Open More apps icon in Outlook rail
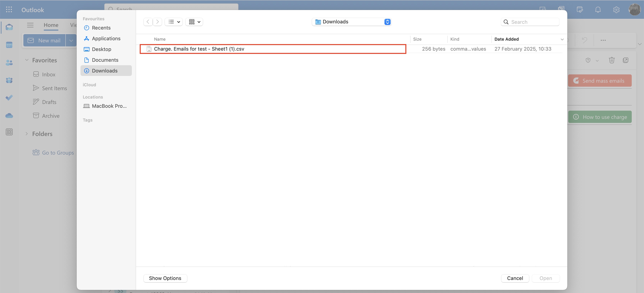 point(9,132)
